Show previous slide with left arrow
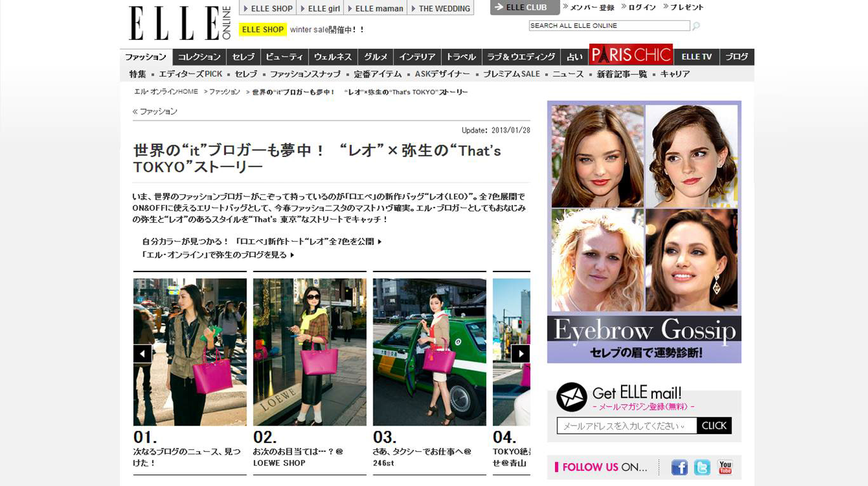The width and height of the screenshot is (868, 486). 142,353
